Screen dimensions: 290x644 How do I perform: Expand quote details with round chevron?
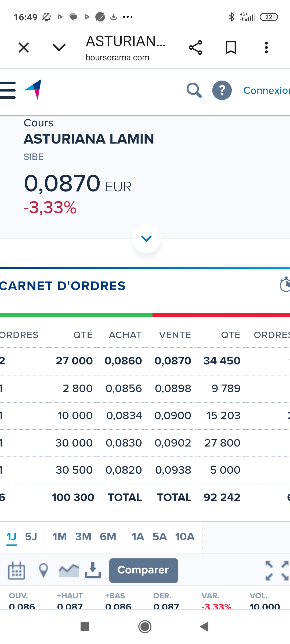(x=146, y=238)
